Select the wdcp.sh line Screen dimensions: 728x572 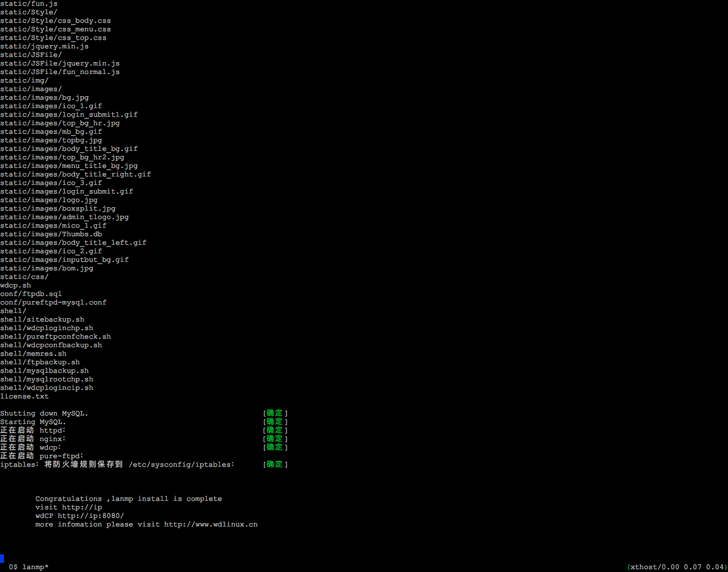click(x=15, y=285)
